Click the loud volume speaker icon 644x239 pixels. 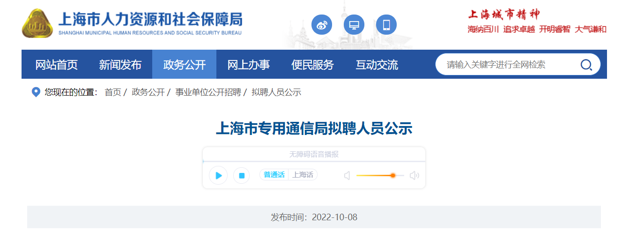415,176
